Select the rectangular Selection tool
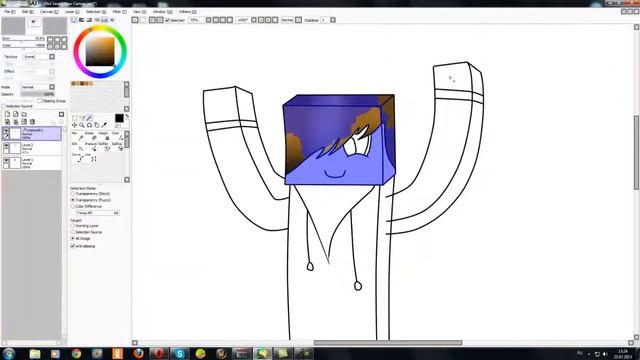This screenshot has height=360, width=640. [x=75, y=118]
